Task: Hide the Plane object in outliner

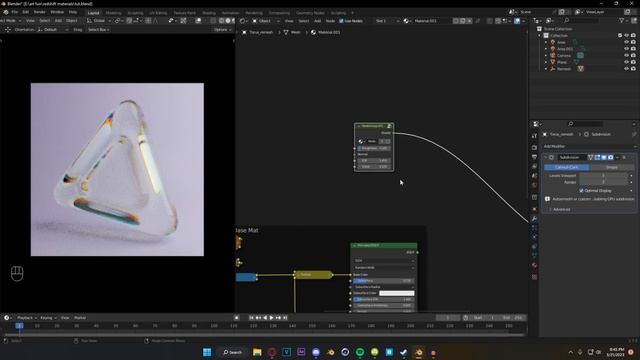Action: tap(627, 62)
